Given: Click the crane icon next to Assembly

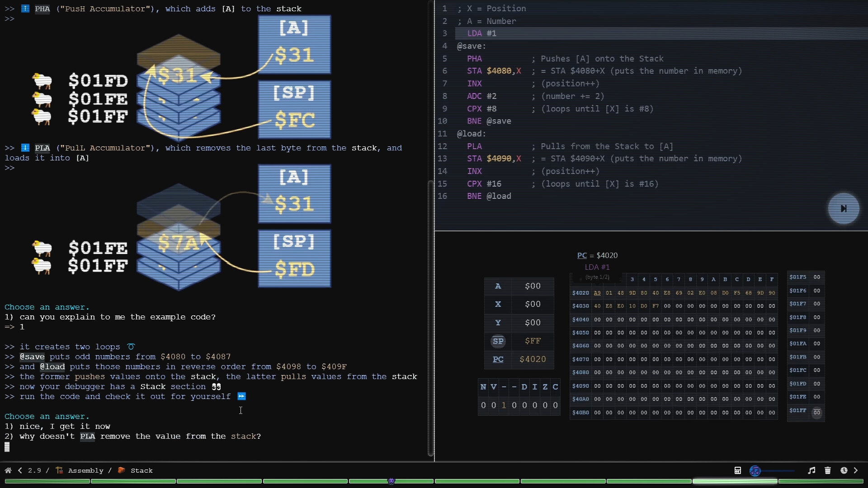Looking at the screenshot, I should [x=59, y=470].
